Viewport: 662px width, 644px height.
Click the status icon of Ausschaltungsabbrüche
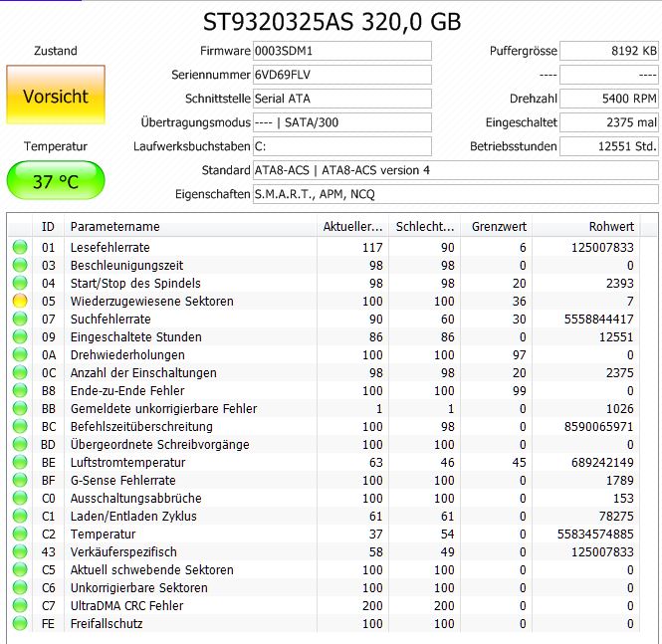tap(20, 499)
